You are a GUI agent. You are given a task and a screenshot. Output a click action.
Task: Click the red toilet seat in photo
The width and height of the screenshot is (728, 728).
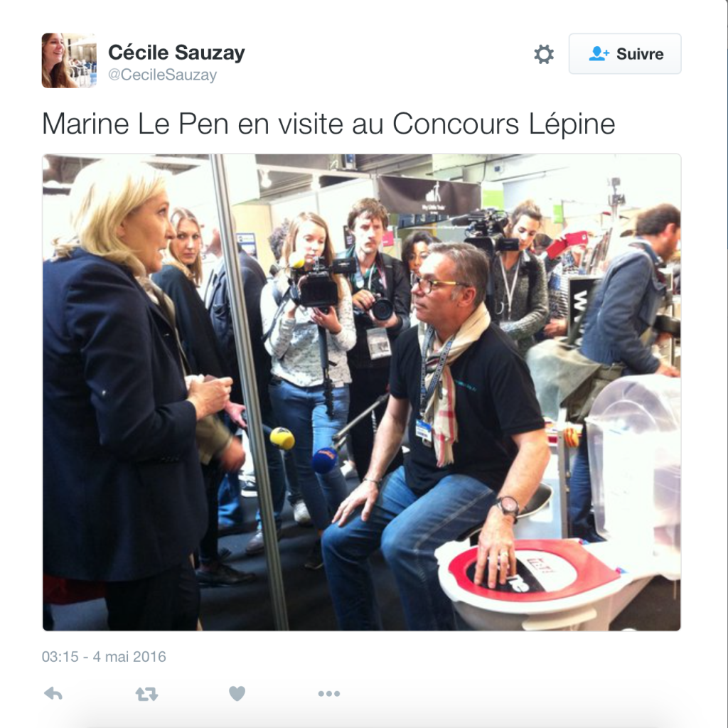point(532,571)
